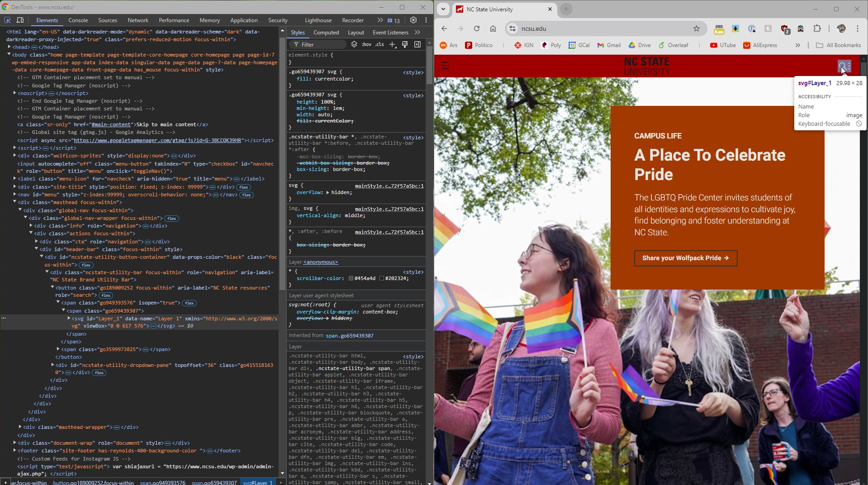The image size is (868, 485).
Task: Open the Chrome profile avatar
Action: (x=841, y=29)
